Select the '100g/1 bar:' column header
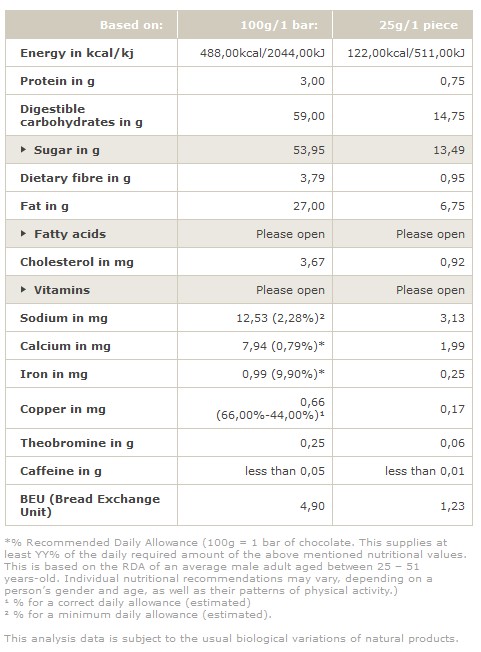This screenshot has height=652, width=481. coord(279,25)
